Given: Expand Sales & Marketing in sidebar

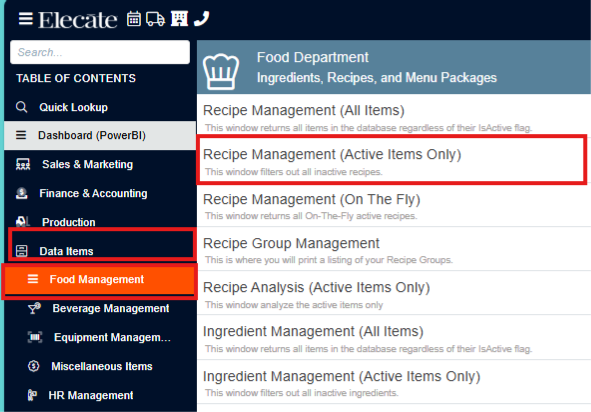Looking at the screenshot, I should [x=100, y=164].
